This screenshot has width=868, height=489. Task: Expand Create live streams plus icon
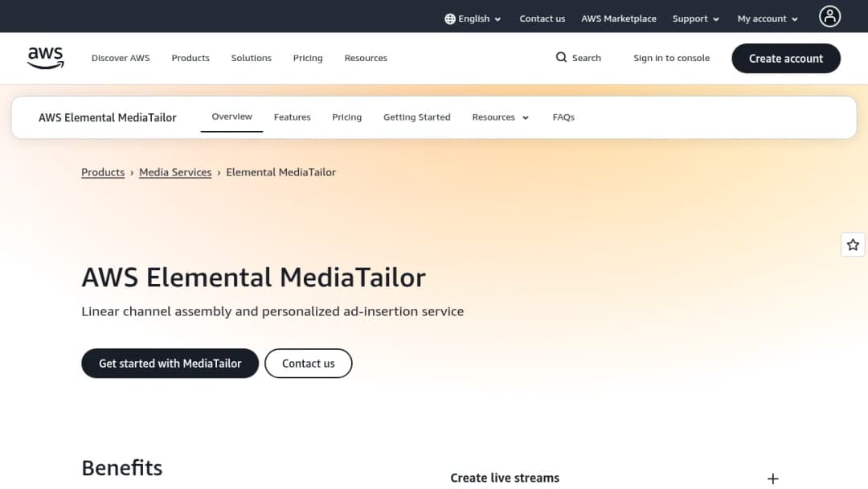pyautogui.click(x=773, y=479)
